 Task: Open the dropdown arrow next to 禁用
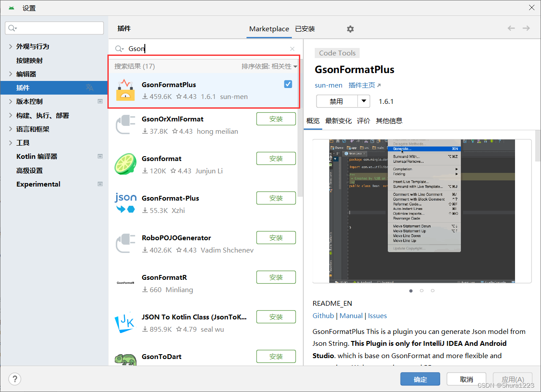364,101
